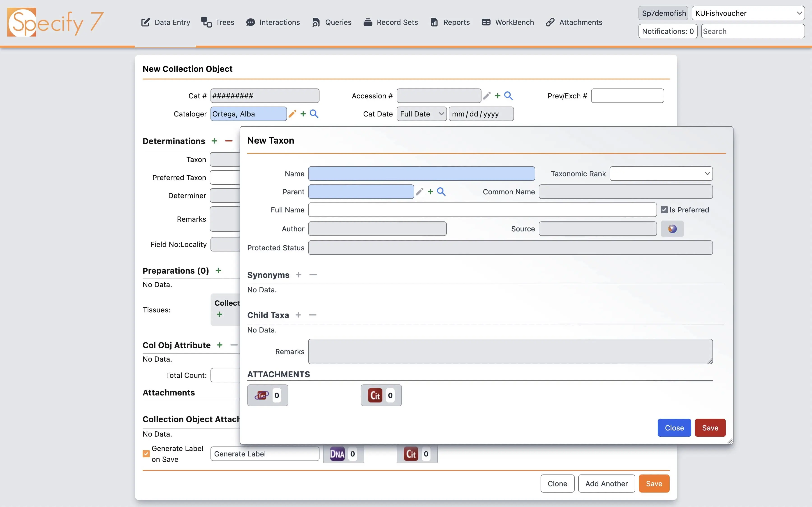Click into the taxon Name input field
This screenshot has height=507, width=812.
(x=421, y=174)
